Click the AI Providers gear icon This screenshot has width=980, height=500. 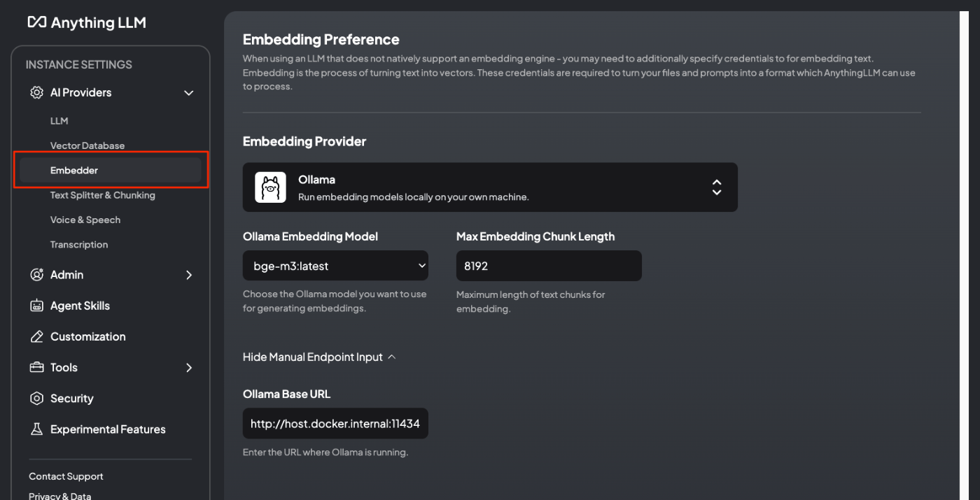(37, 92)
